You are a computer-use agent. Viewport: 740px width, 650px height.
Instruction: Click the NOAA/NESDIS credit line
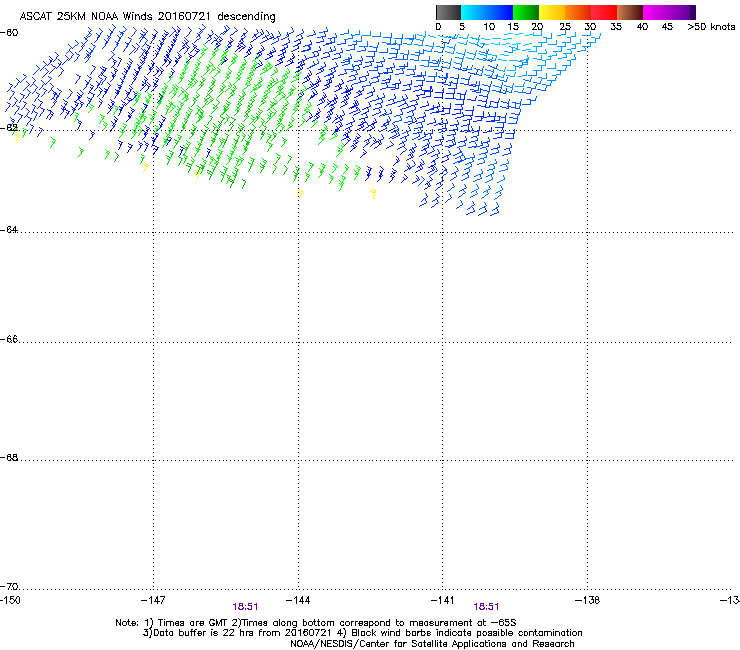432,644
